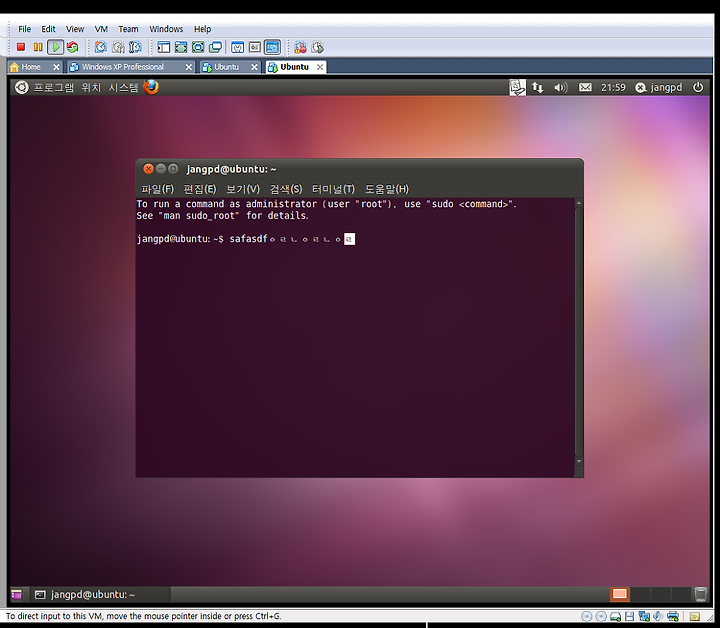
Task: Reset the virtual machine with the red-green arrows icon
Action: coord(73,47)
